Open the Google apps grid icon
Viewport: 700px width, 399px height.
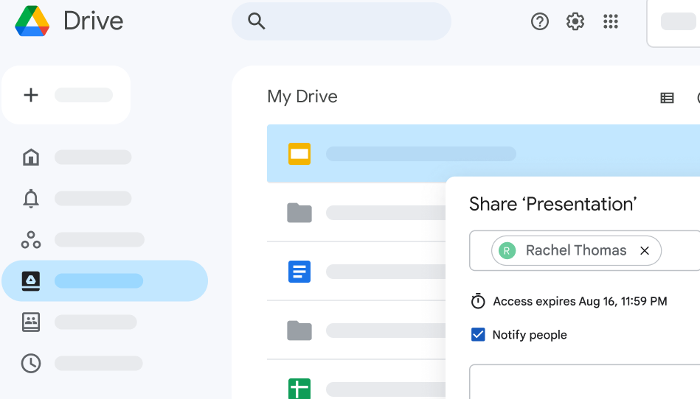[610, 21]
